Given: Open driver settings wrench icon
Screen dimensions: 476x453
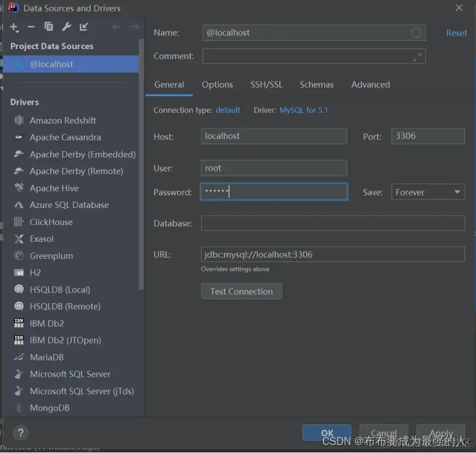Looking at the screenshot, I should pyautogui.click(x=66, y=27).
